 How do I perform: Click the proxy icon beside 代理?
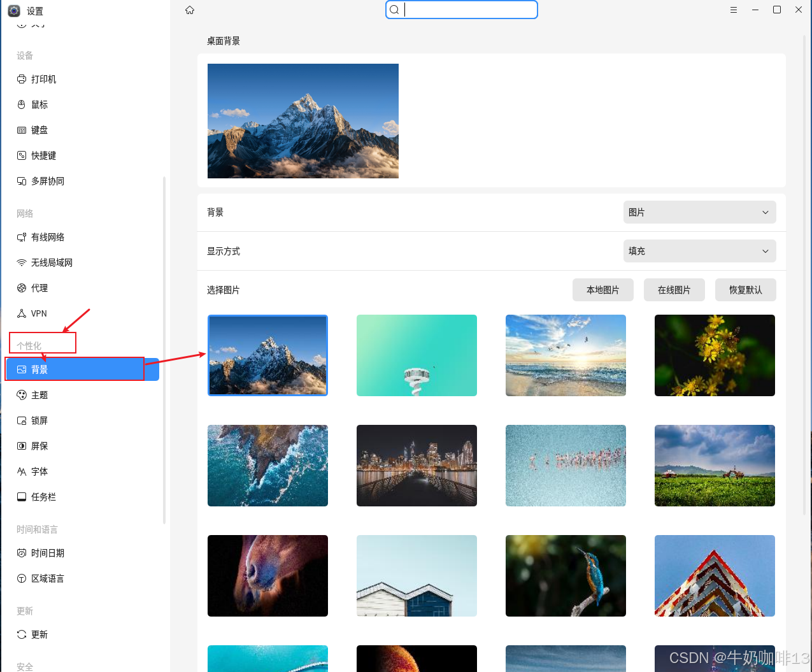click(x=22, y=288)
